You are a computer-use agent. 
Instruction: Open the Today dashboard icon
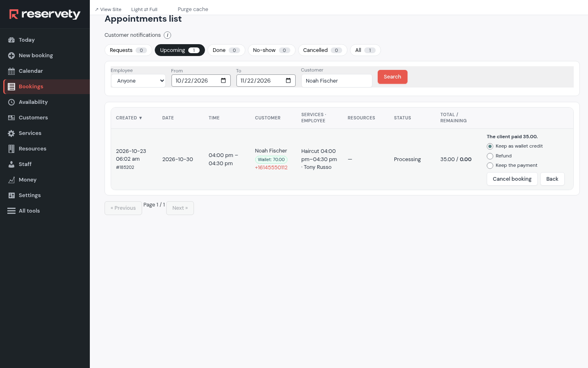tap(11, 40)
